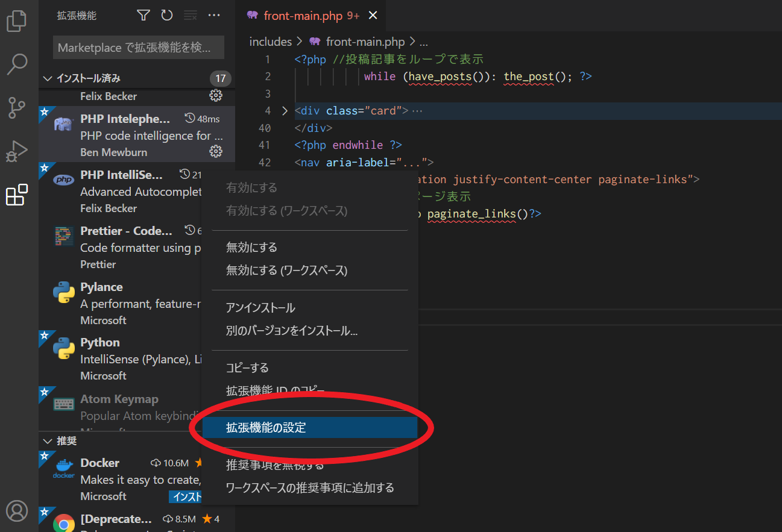
Task: Choose 拡張機能 ID のコピー menu item
Action: (x=310, y=390)
